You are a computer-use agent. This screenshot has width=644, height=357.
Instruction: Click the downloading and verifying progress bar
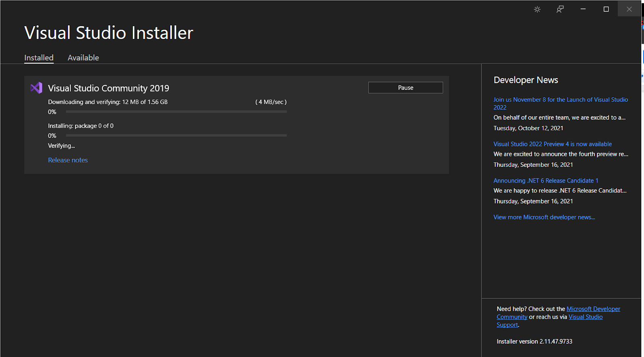click(176, 112)
